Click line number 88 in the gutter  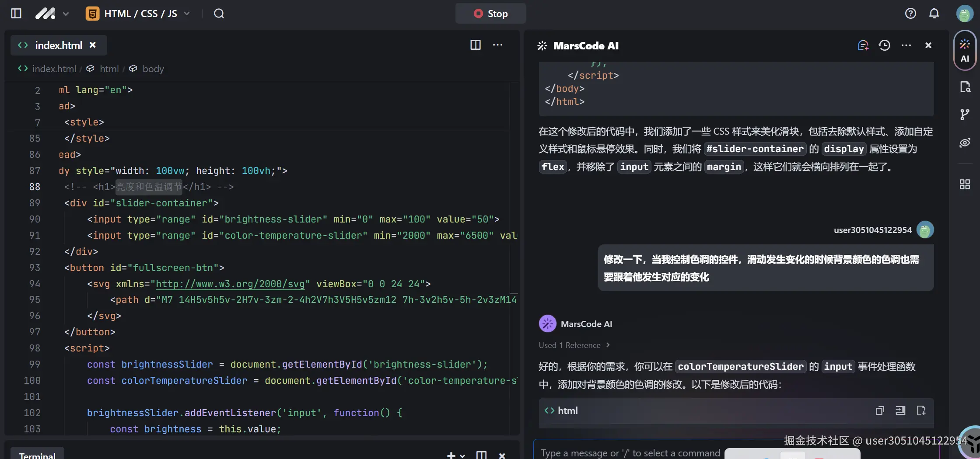point(35,187)
